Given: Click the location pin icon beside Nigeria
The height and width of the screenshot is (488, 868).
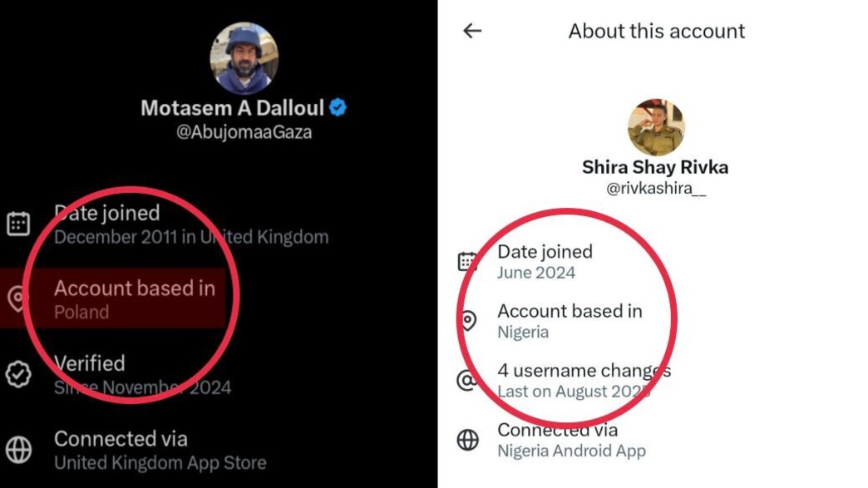Looking at the screenshot, I should coord(468,321).
